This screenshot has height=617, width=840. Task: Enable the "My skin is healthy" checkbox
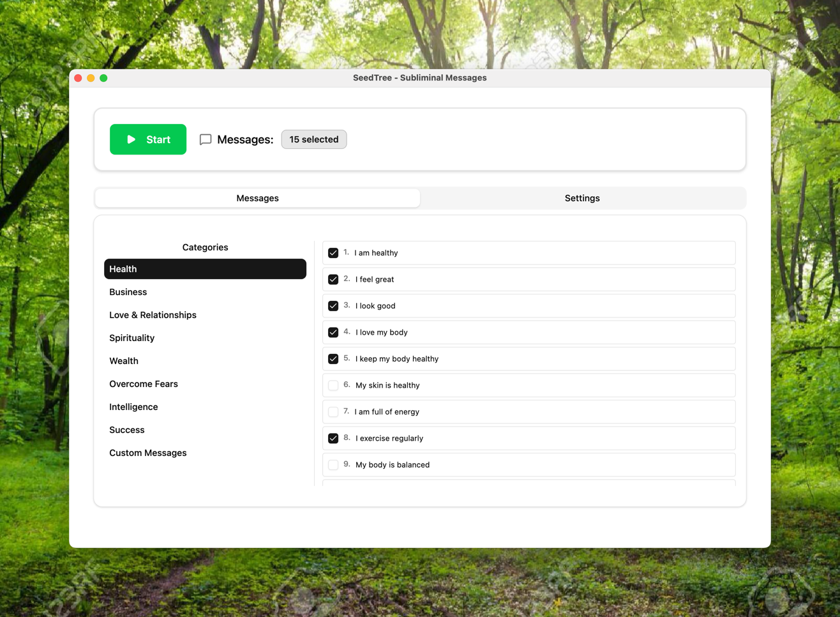[333, 385]
